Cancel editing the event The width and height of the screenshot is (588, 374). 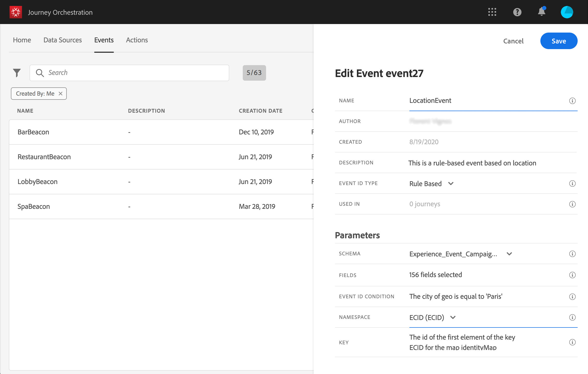[x=513, y=41]
